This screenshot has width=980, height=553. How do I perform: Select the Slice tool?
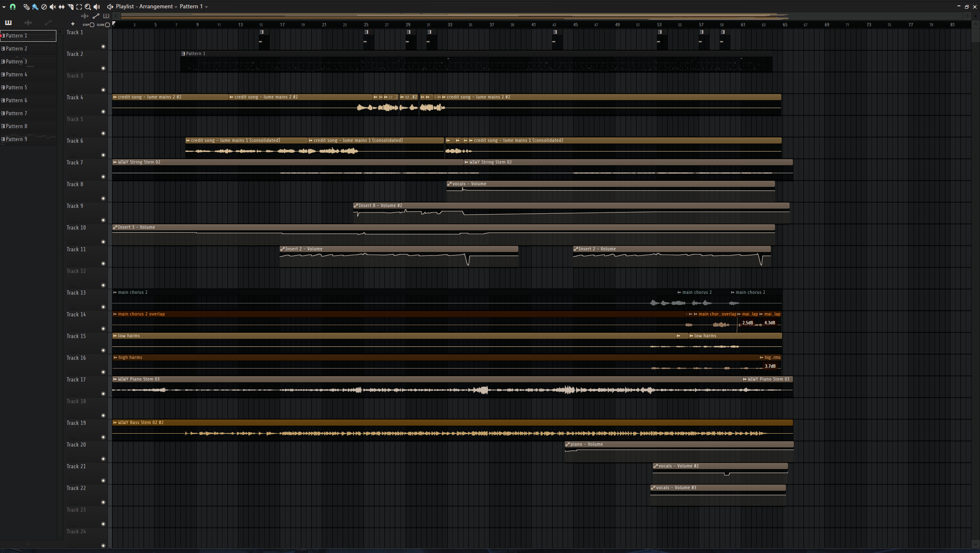pyautogui.click(x=70, y=7)
